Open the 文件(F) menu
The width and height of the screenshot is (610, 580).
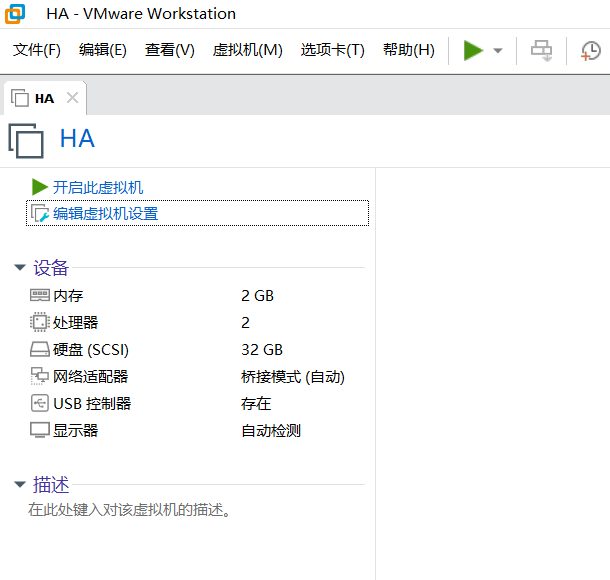coord(37,50)
